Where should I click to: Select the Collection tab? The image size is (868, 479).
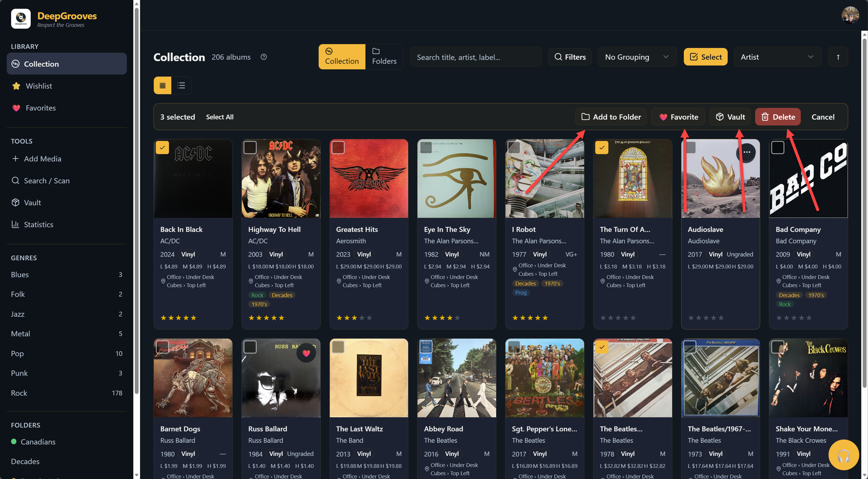[342, 57]
